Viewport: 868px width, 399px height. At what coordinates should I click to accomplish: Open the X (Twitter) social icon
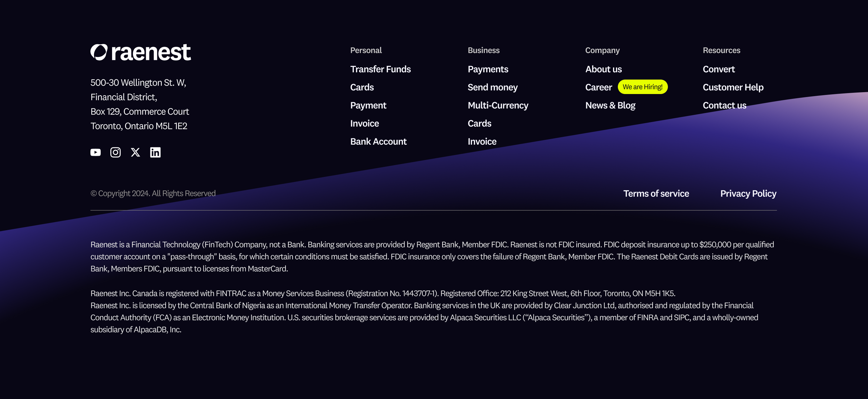135,152
